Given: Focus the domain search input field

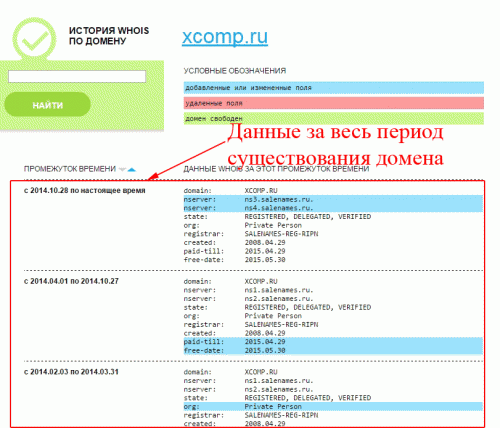Looking at the screenshot, I should [77, 76].
